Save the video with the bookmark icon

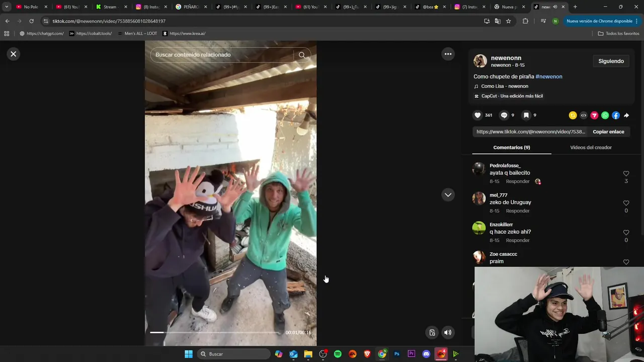click(526, 115)
